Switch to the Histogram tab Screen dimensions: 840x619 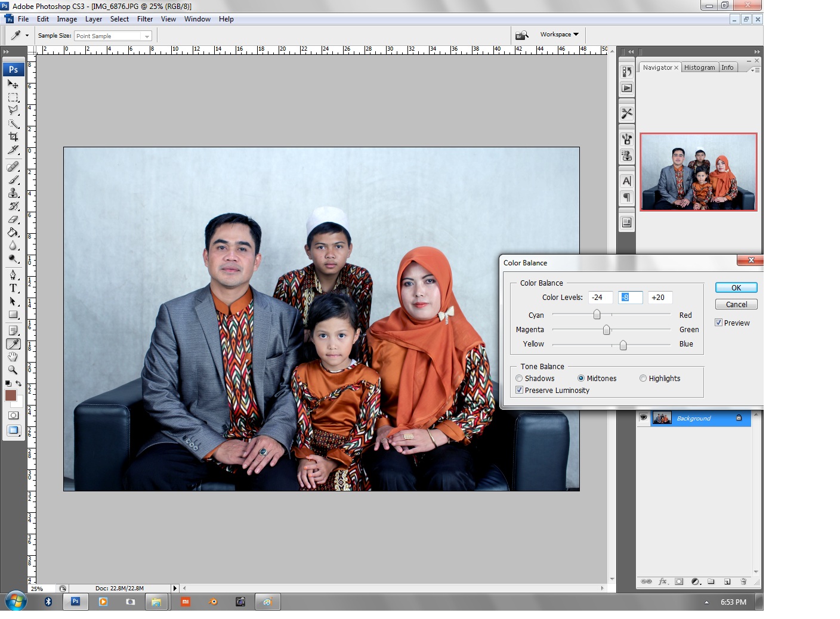click(700, 67)
